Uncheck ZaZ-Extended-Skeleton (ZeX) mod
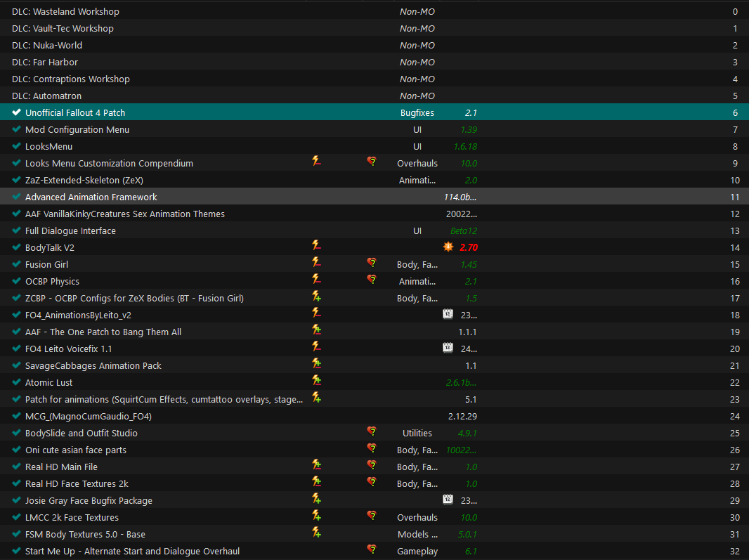Image resolution: width=749 pixels, height=560 pixels. [x=16, y=180]
